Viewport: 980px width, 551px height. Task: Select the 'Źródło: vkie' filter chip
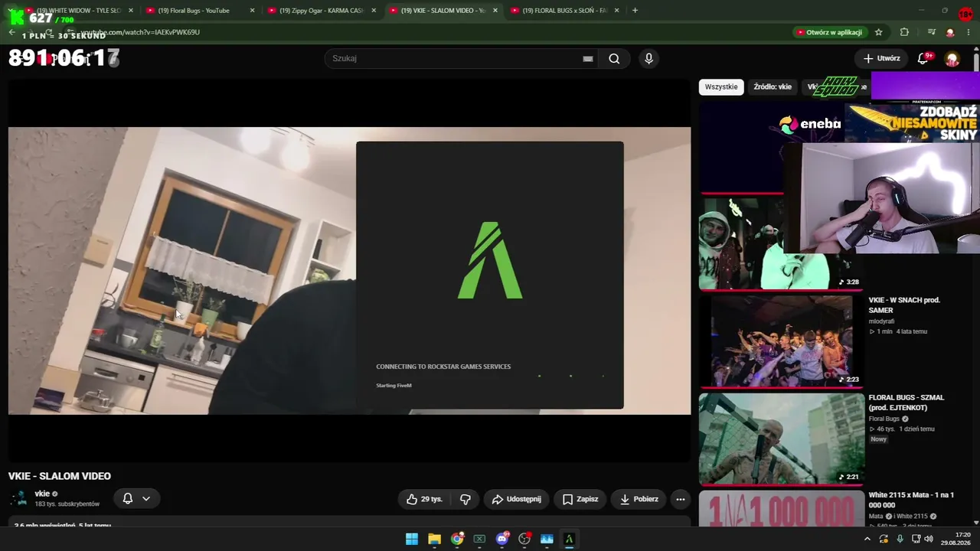coord(773,87)
